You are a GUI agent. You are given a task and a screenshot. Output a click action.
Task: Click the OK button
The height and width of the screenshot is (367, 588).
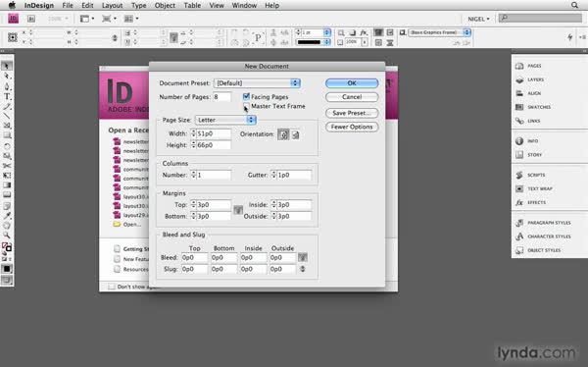352,83
